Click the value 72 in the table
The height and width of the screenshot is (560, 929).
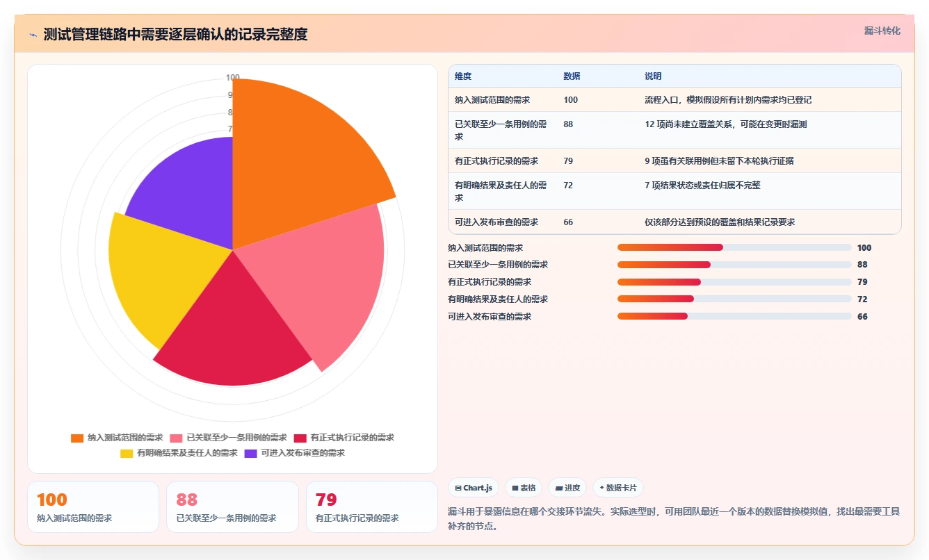click(568, 186)
